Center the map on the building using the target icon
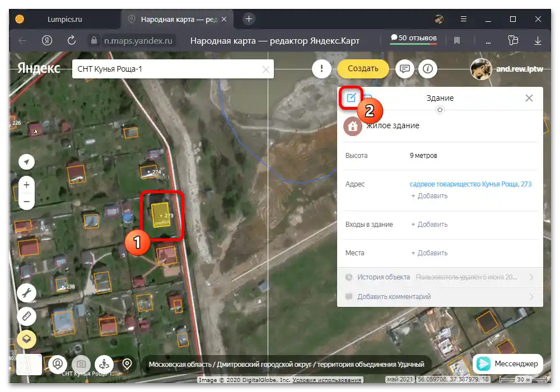The image size is (560, 392). pyautogui.click(x=440, y=110)
